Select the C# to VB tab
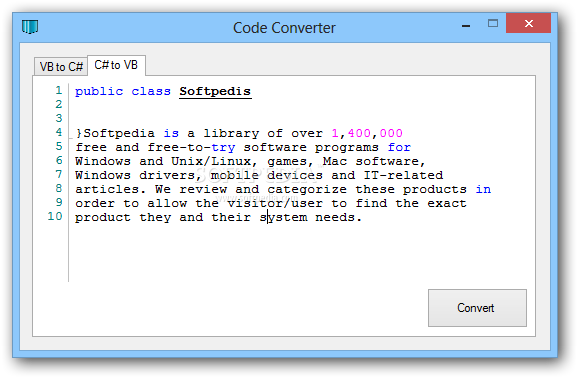578x378 pixels. (x=116, y=65)
